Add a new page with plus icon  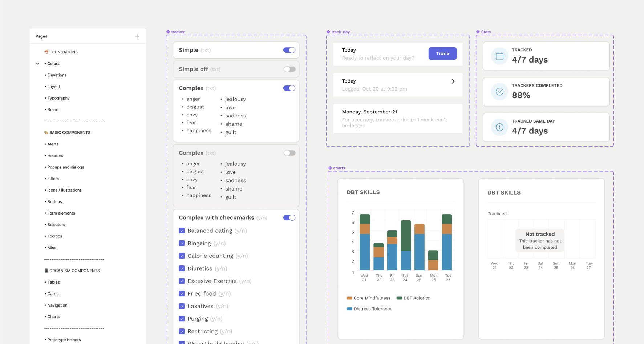137,36
